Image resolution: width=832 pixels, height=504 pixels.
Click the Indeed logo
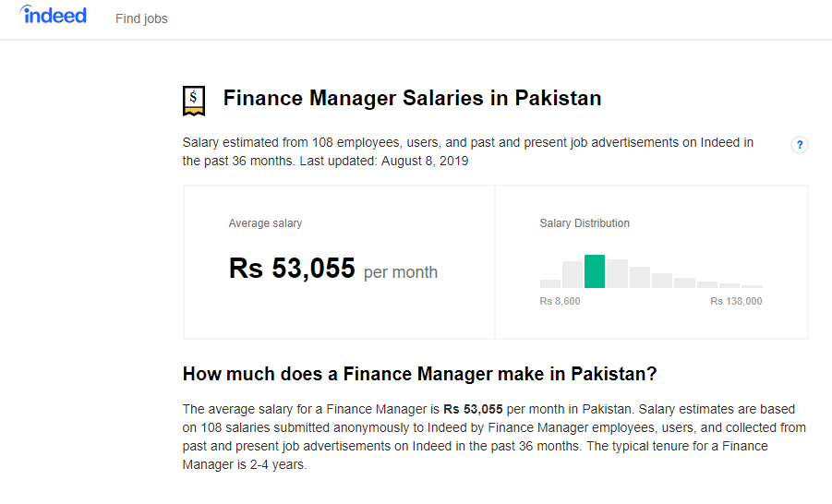tap(54, 16)
